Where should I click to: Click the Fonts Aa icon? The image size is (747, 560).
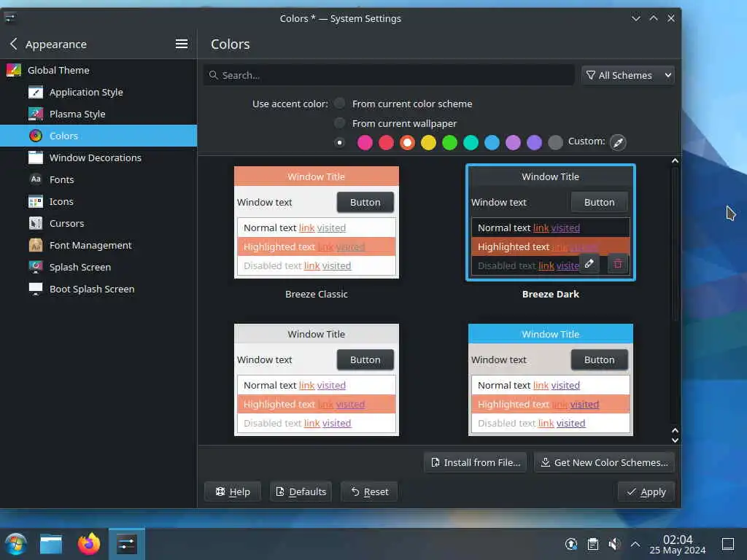[36, 179]
